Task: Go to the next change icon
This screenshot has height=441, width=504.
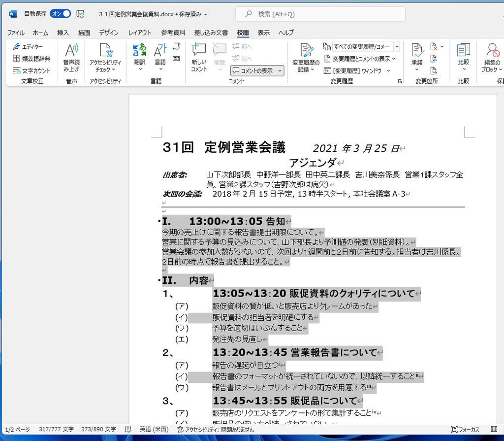Action: pyautogui.click(x=434, y=71)
